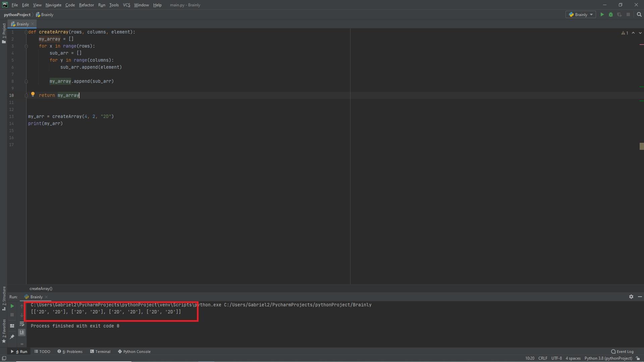Click the intention lightbulb on line 10
The image size is (644, 362).
click(x=33, y=95)
